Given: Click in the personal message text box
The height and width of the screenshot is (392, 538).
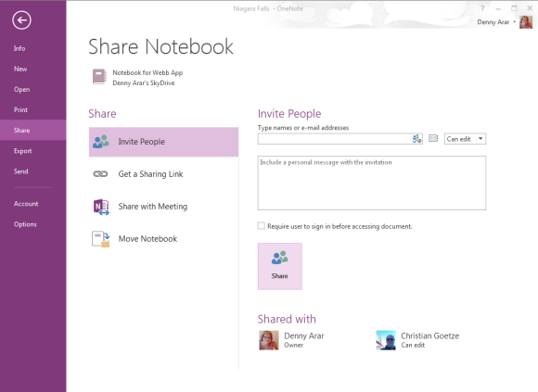Looking at the screenshot, I should pos(372,183).
